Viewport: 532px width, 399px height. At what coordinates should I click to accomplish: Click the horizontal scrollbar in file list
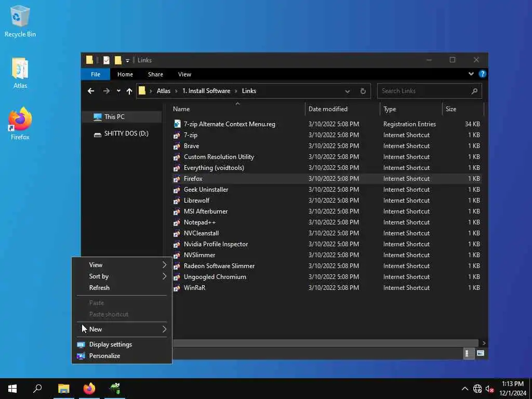[325, 343]
